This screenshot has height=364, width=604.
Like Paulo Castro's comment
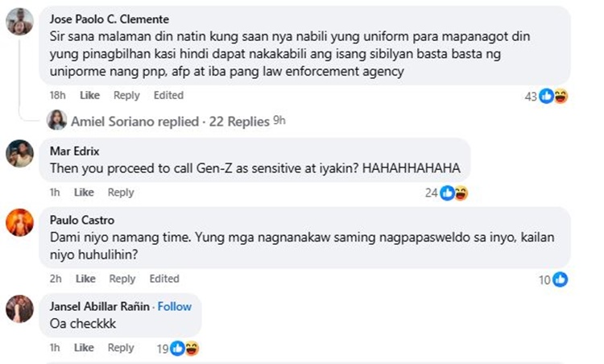pos(85,279)
